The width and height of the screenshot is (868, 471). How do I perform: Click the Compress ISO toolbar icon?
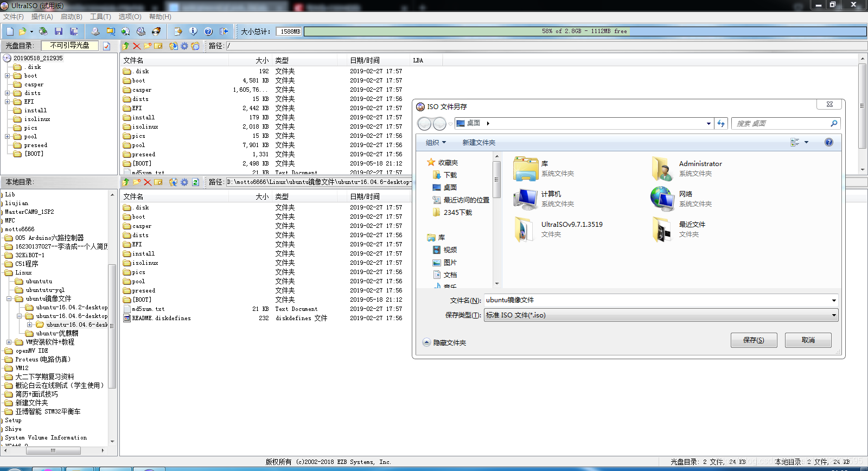(x=110, y=31)
